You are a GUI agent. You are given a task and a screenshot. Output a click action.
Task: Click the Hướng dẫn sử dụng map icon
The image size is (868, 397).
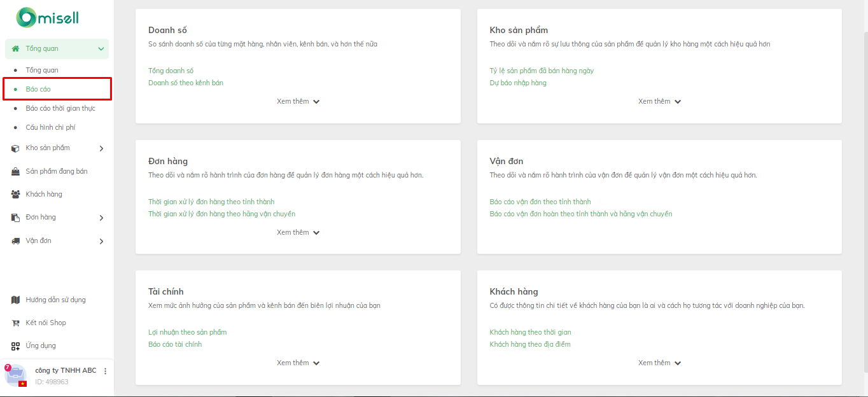coord(15,300)
